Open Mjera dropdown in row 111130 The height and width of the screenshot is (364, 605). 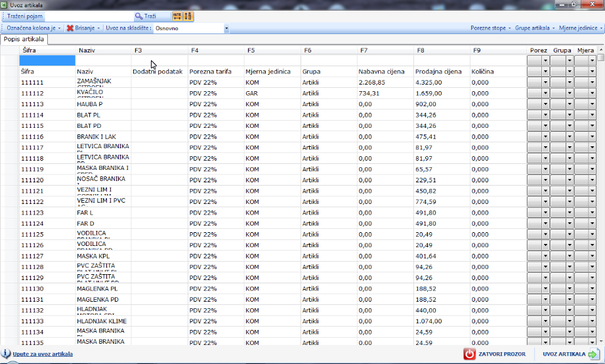[592, 289]
